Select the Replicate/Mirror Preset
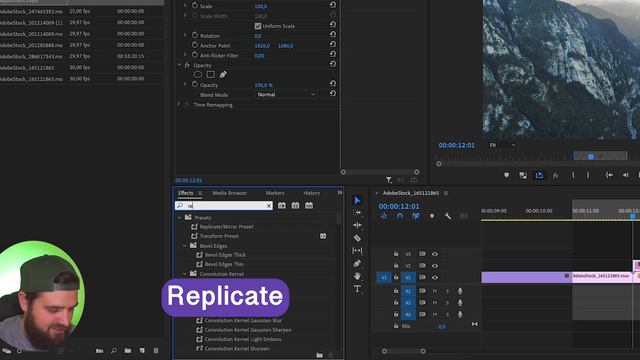Viewport: 640px width, 360px height. 227,227
